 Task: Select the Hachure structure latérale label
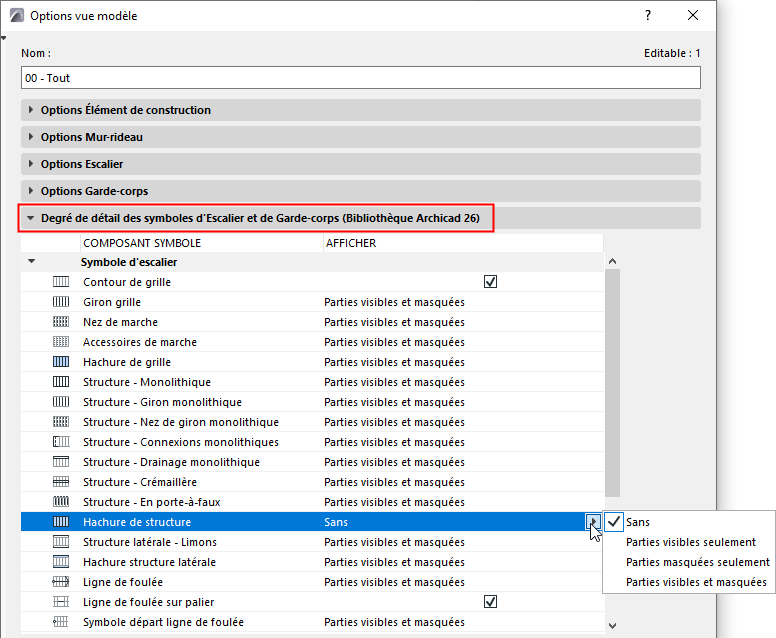click(x=149, y=562)
